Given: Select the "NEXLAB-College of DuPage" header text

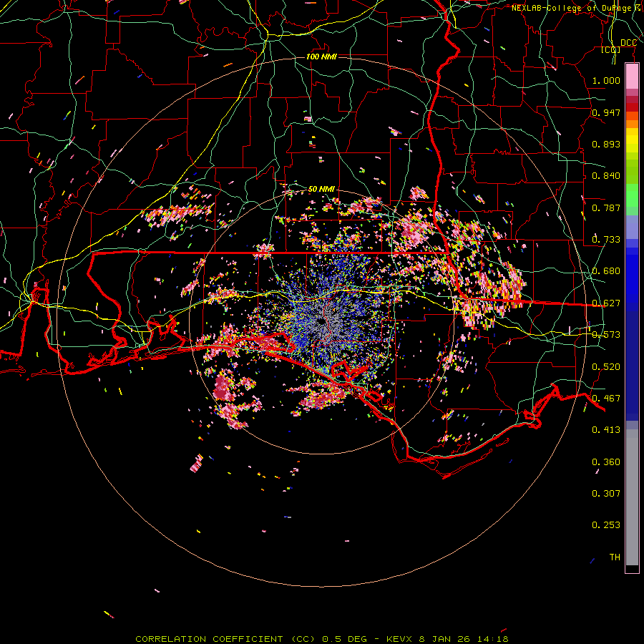Looking at the screenshot, I should [571, 8].
